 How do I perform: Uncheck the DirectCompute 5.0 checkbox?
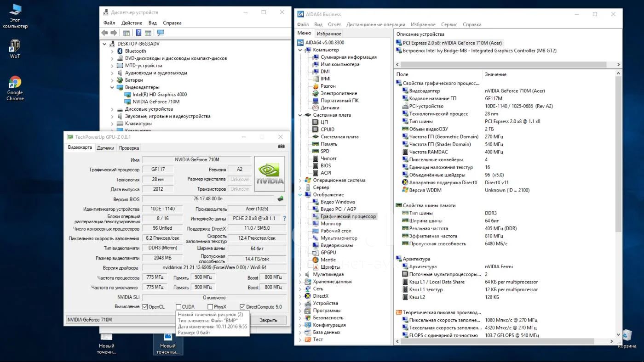point(242,307)
